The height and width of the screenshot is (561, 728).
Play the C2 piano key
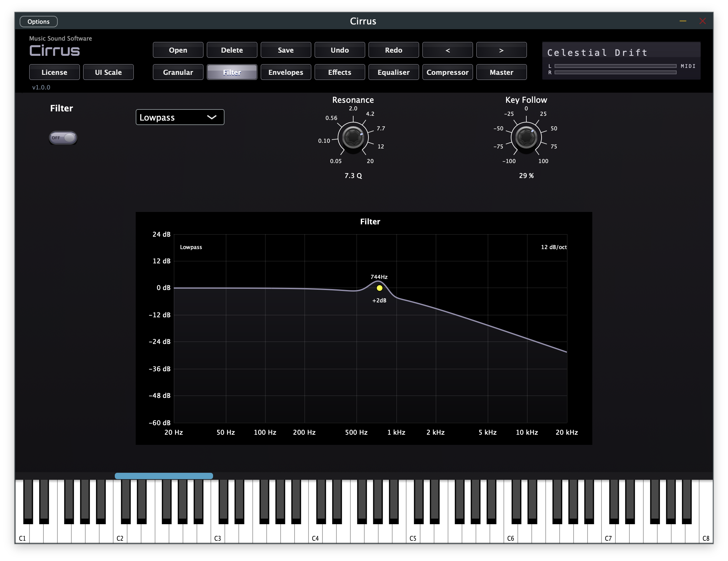(x=120, y=534)
